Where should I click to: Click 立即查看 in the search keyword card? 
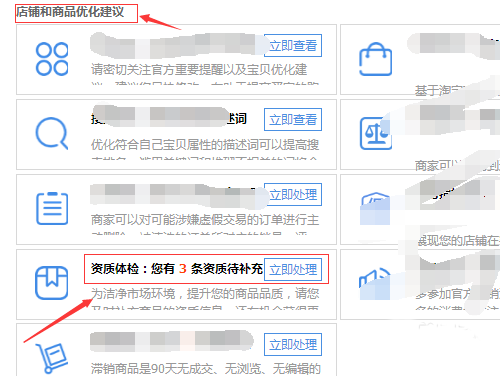(293, 119)
